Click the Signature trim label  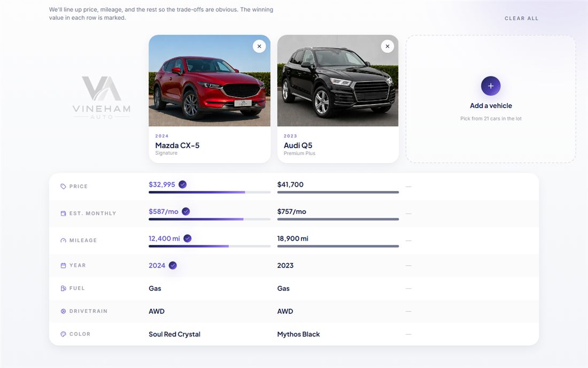[x=166, y=153]
